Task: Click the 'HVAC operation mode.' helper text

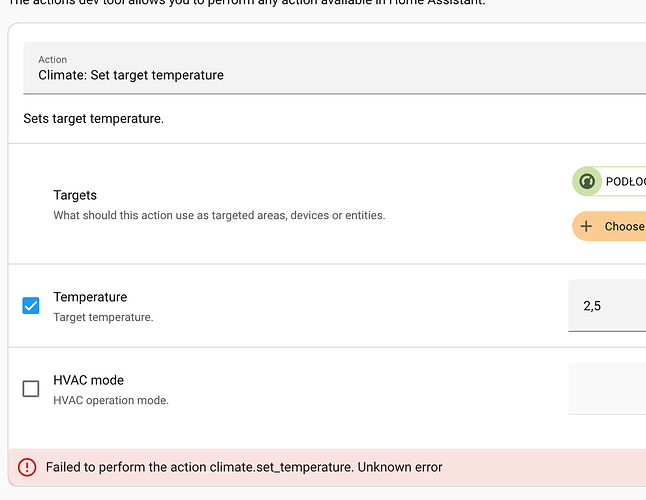Action: (111, 400)
